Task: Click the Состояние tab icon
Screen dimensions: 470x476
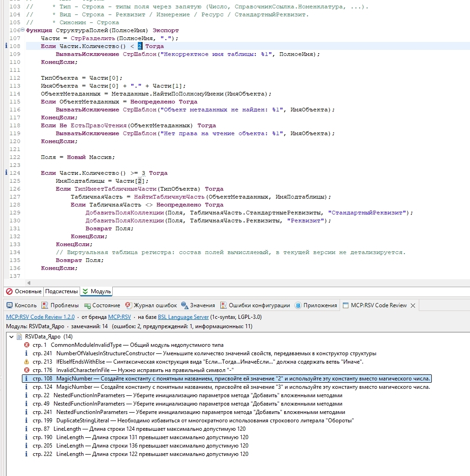Action: 87,306
